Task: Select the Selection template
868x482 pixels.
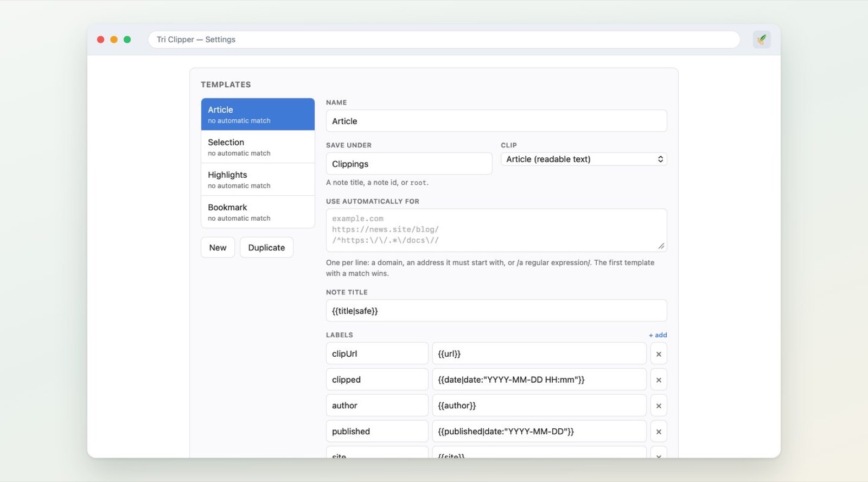Action: pos(258,147)
